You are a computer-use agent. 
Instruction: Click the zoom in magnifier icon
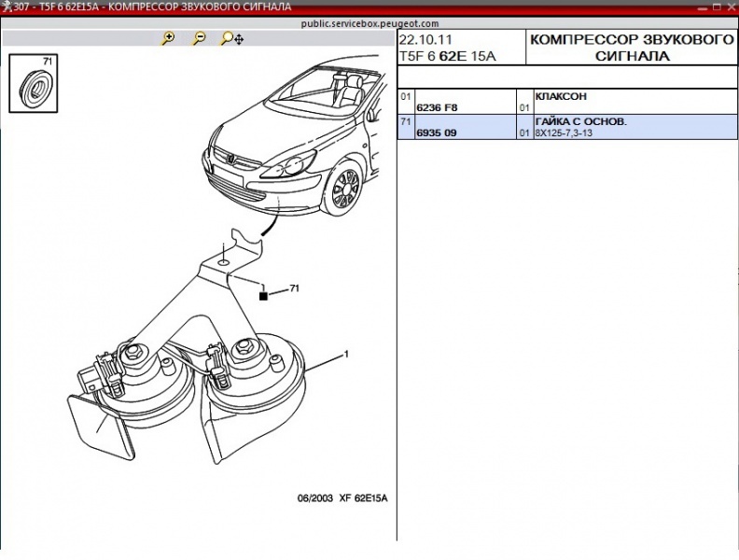coord(168,39)
